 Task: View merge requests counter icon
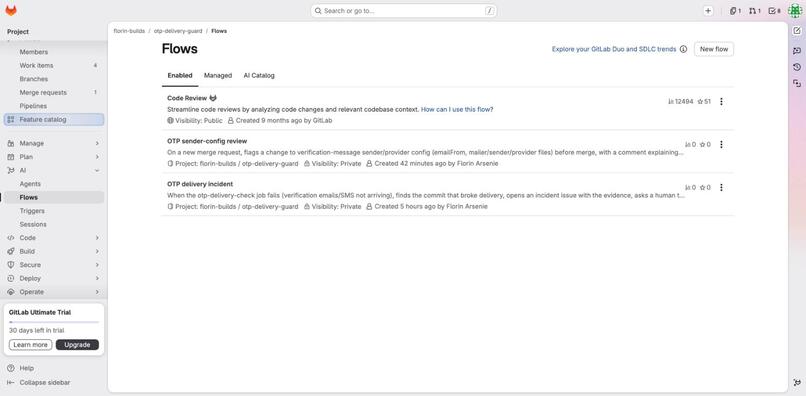755,11
